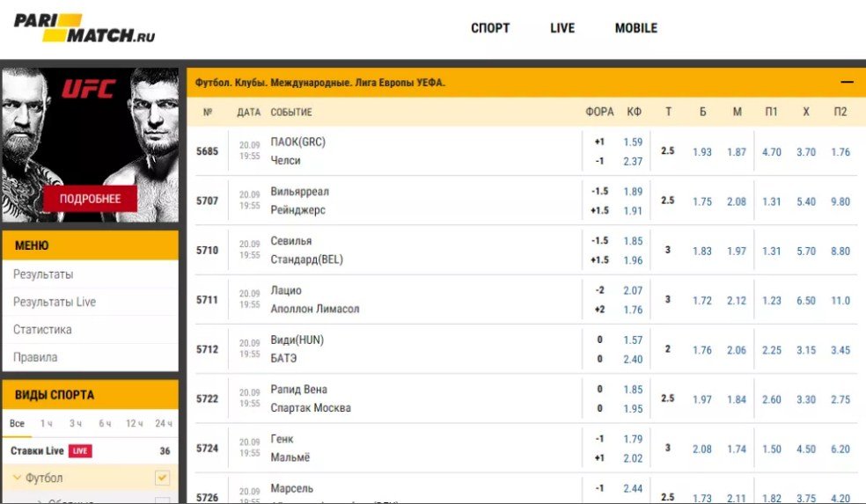Select draw odds 3.30 Рапид Вена match

806,399
